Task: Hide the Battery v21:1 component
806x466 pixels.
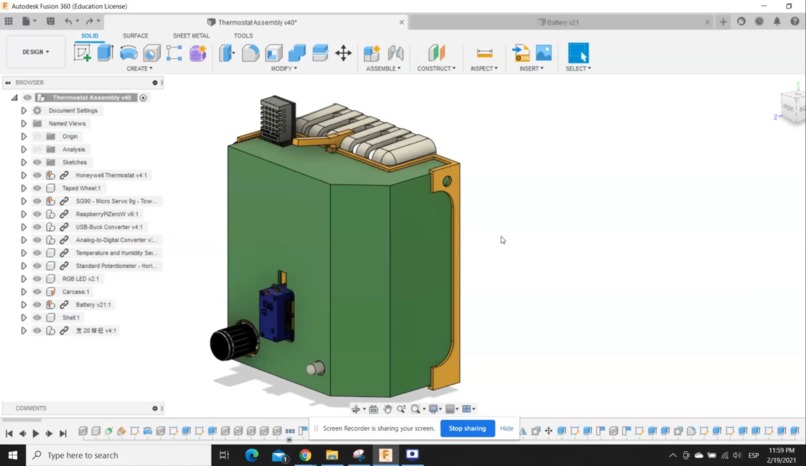Action: point(37,305)
